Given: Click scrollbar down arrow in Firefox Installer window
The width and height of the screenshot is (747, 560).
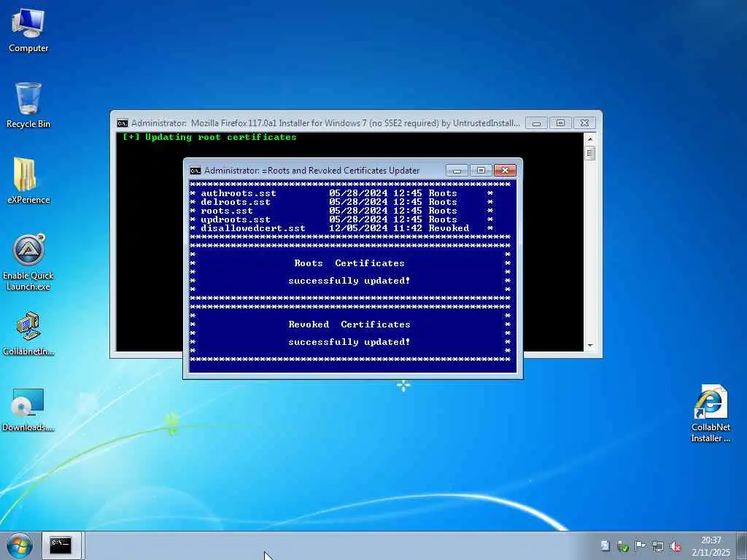Looking at the screenshot, I should (x=589, y=346).
